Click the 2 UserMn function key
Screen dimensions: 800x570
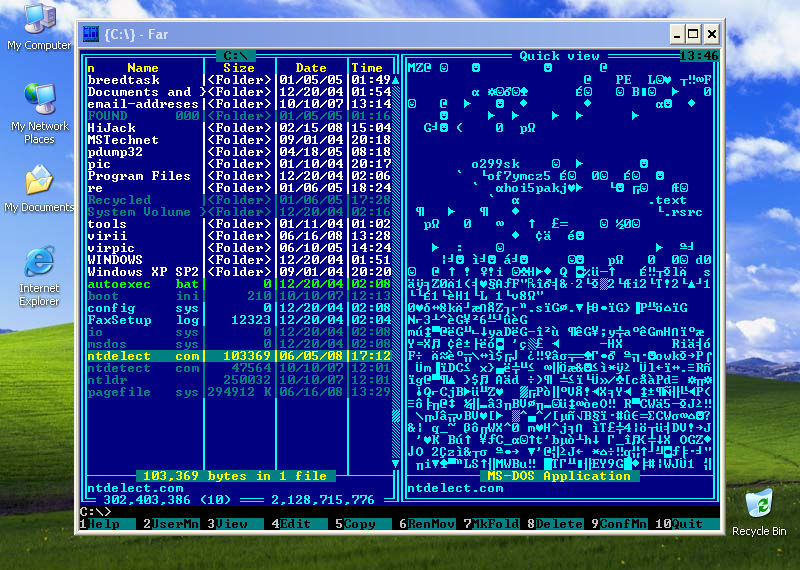pos(171,524)
